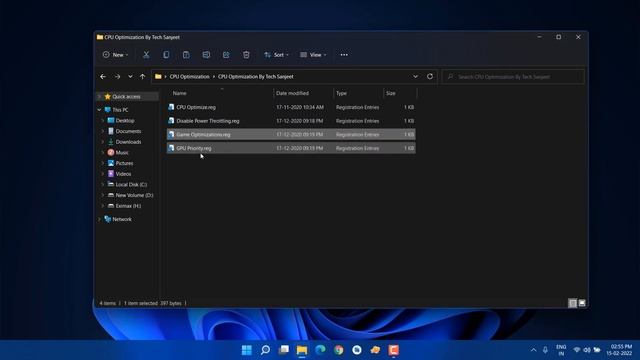640x360 pixels.
Task: Click the microphone tray icon
Action: pyautogui.click(x=545, y=350)
